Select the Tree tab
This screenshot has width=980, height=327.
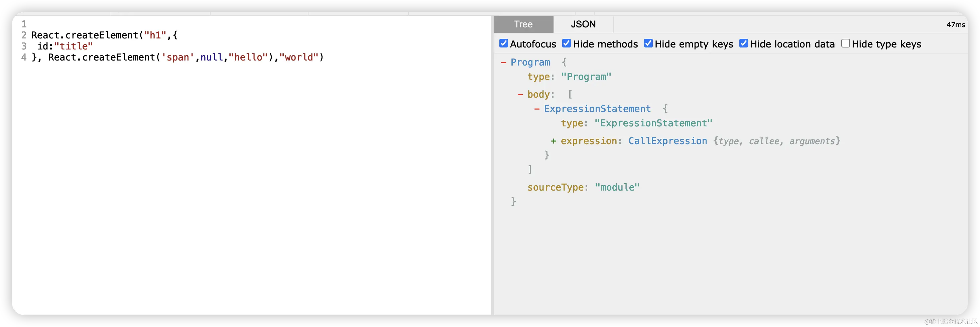[x=523, y=24]
